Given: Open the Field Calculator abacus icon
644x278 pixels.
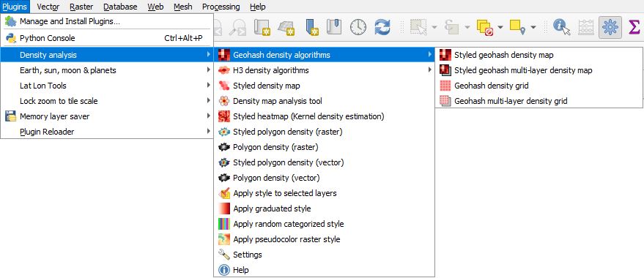Looking at the screenshot, I should (x=586, y=28).
